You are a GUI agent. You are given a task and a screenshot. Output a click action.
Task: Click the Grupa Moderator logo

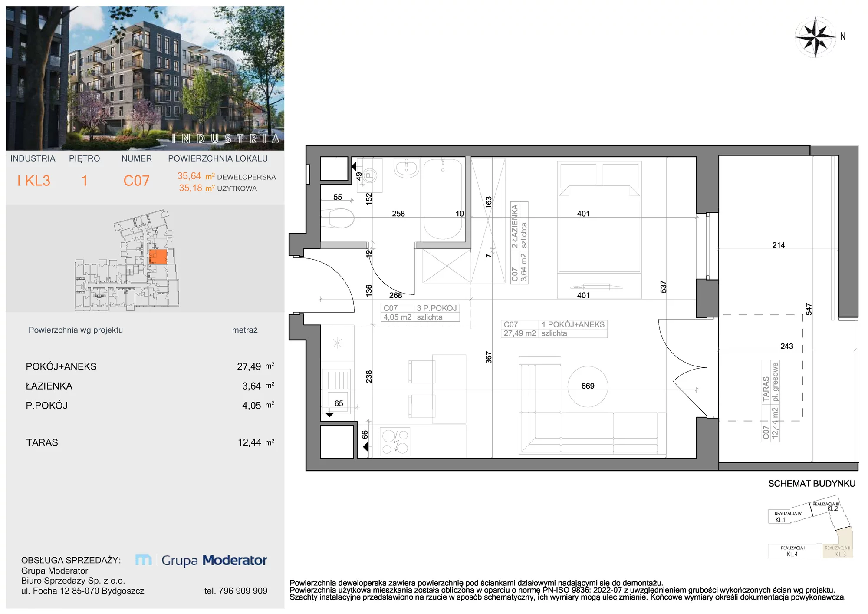click(201, 561)
